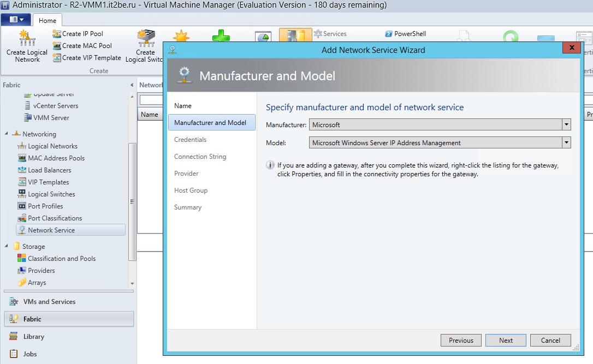Click Next in the wizard
Viewport: 593px width, 364px height.
coord(505,340)
